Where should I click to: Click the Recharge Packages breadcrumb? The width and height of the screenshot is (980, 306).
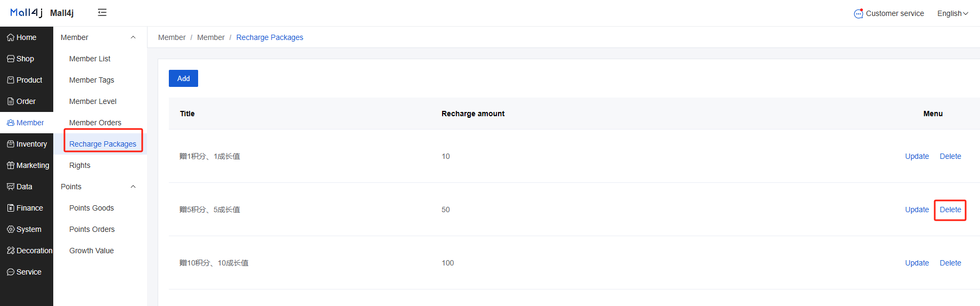tap(269, 37)
